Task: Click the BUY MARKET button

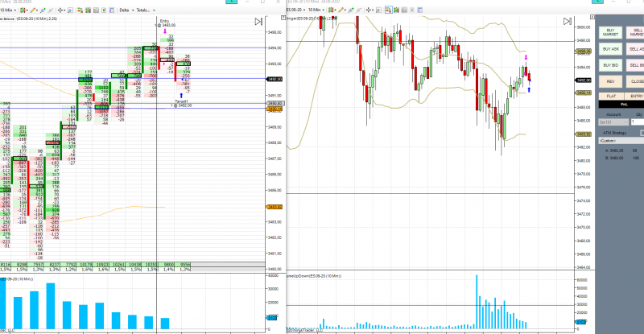Action: tap(611, 32)
